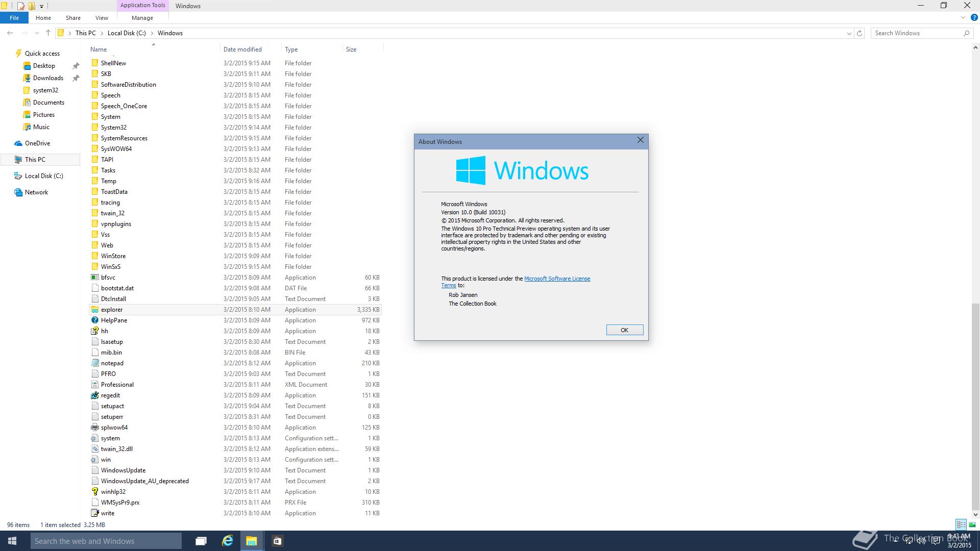980x551 pixels.
Task: Click the splwow64 printer icon
Action: 94,428
